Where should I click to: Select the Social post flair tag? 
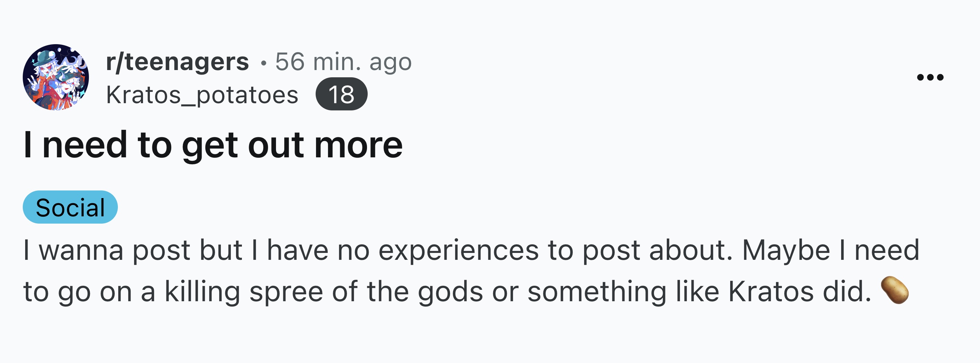tap(70, 207)
